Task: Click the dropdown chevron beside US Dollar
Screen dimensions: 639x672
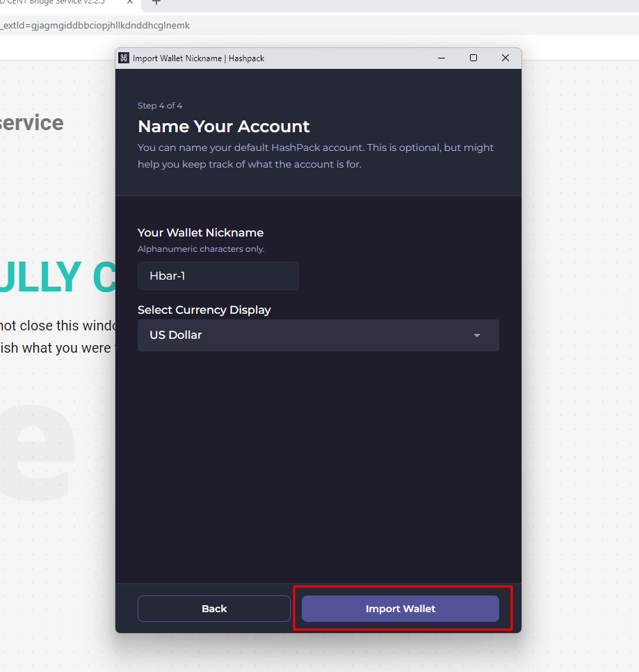Action: point(477,335)
